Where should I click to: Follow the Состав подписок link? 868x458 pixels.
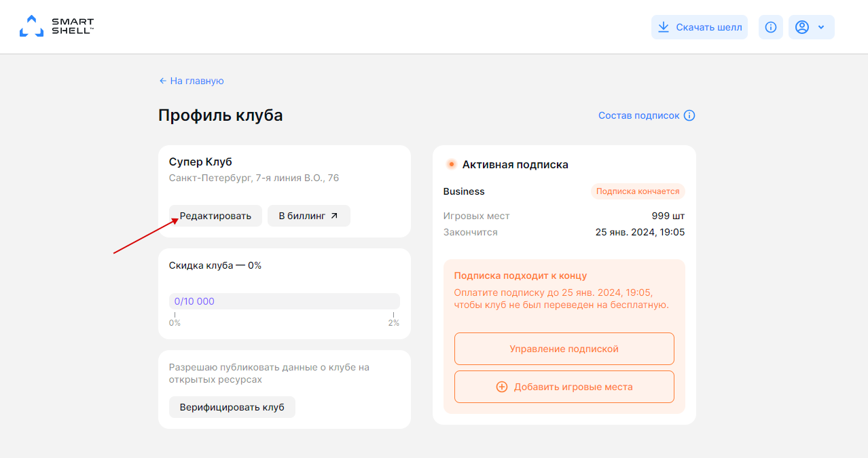639,115
